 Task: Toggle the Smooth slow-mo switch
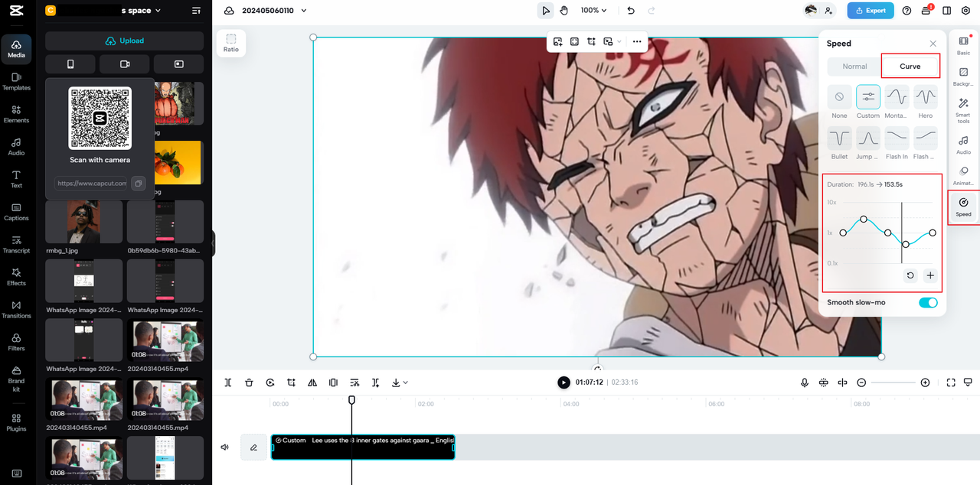coord(928,303)
